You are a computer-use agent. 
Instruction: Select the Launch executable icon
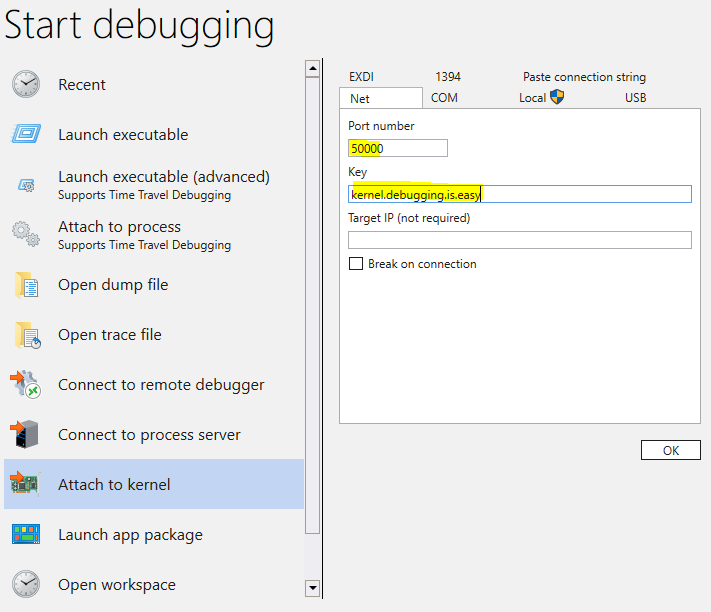click(26, 134)
